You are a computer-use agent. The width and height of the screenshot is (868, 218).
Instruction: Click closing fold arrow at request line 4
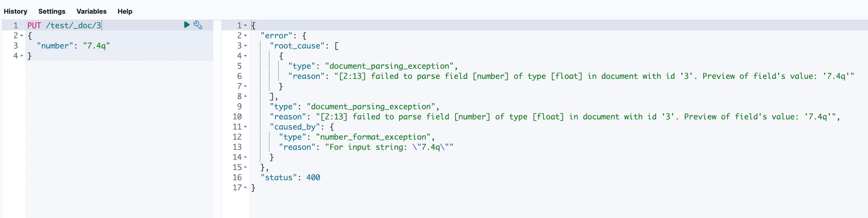(x=22, y=56)
